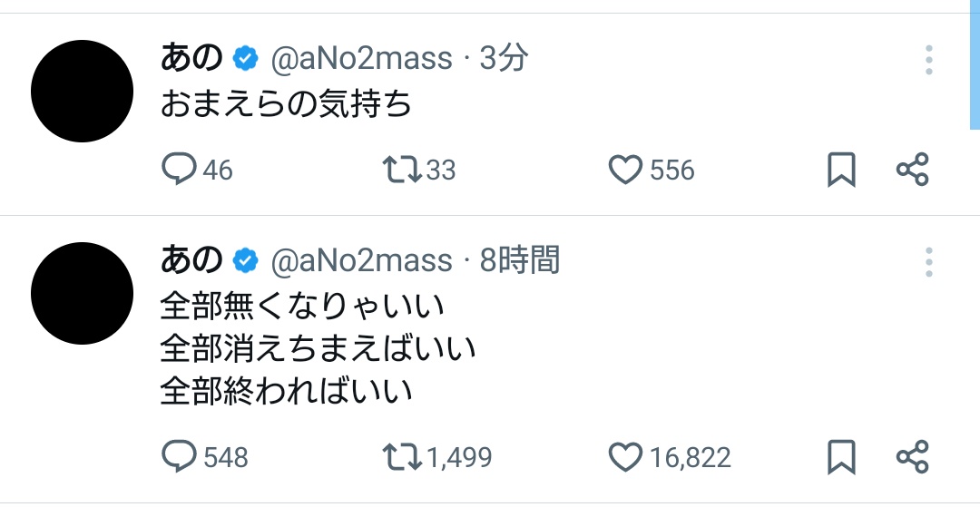Screen dimensions: 980x507
Task: Reply to the tweet with 548 replies
Action: [180, 456]
